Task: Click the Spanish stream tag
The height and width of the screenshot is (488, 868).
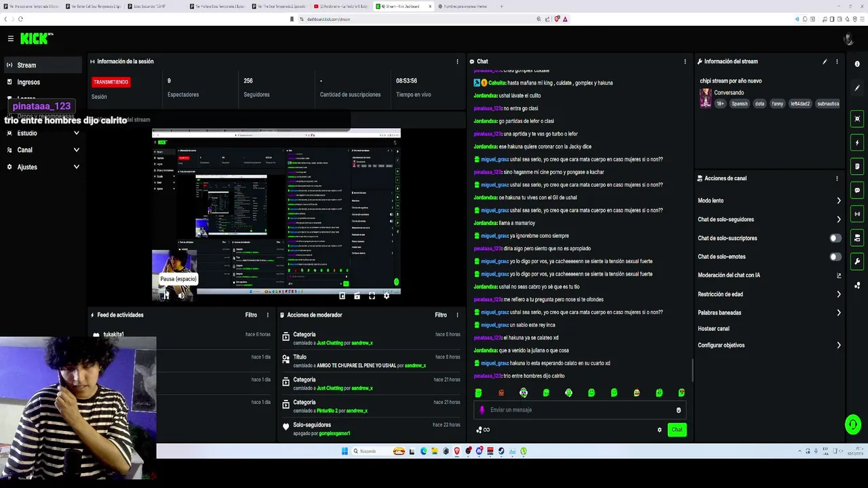Action: pos(739,104)
